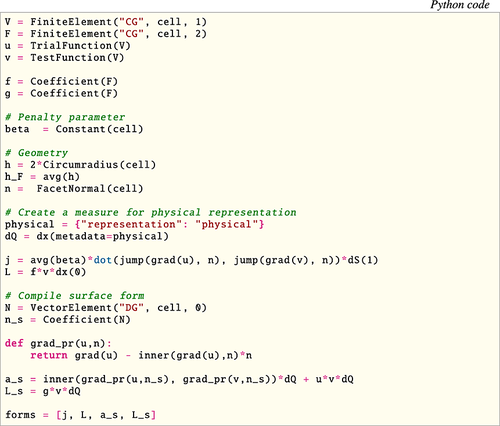Click line 'h = 2*Circumradius(cell)'

80,165
